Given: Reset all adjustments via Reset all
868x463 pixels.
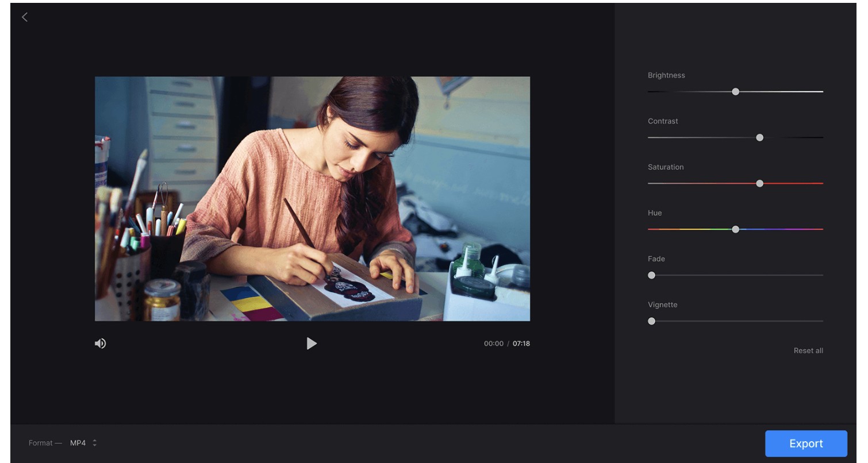Looking at the screenshot, I should [808, 350].
